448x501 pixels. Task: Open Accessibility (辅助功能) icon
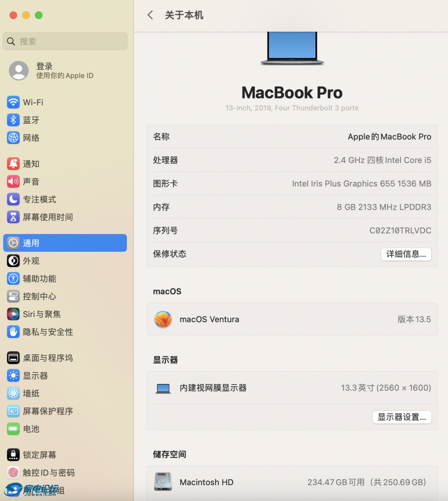[x=13, y=279]
